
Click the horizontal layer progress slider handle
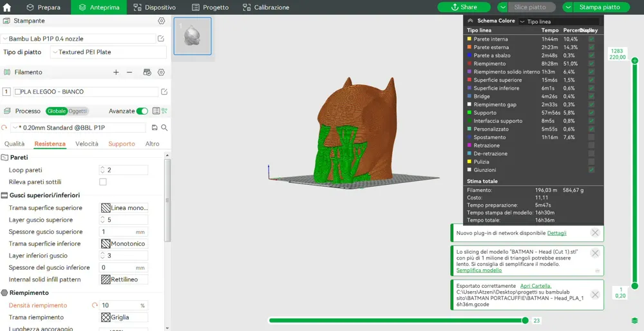(x=525, y=320)
